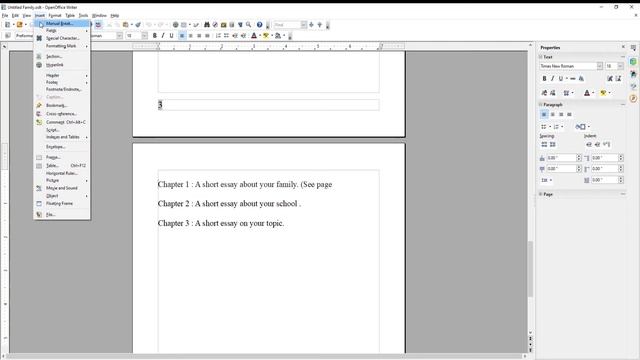Click the Open file toolbar icon
The width and height of the screenshot is (640, 360).
(19, 25)
